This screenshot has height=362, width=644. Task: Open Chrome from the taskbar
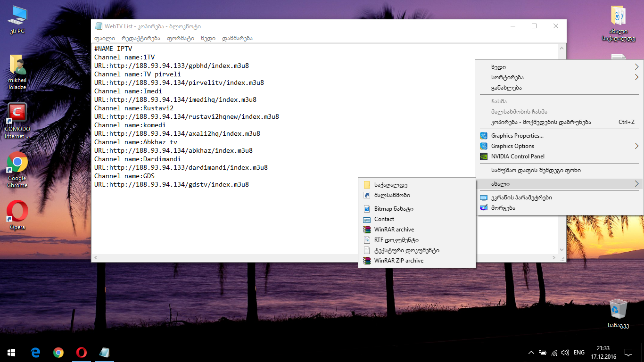[58, 352]
